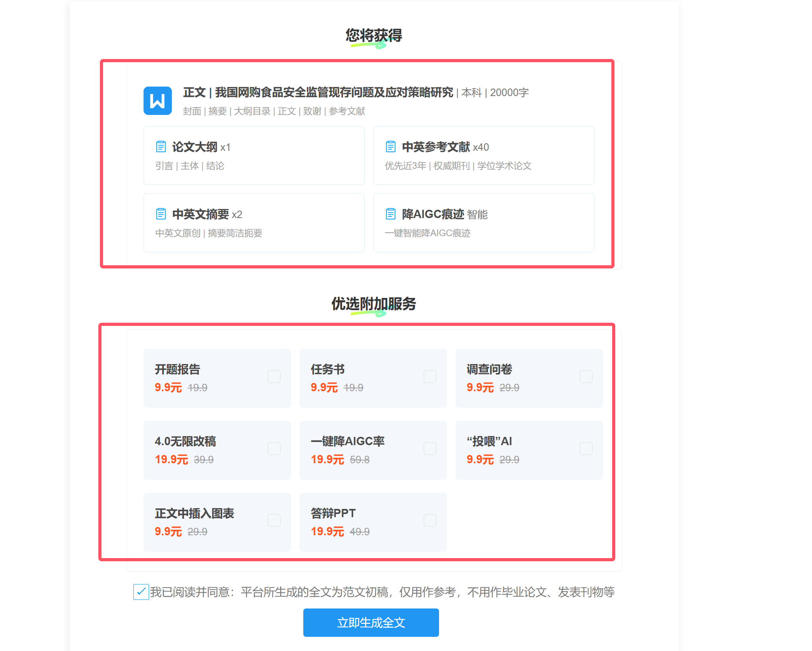
Task: Click the W logo icon
Action: (x=157, y=101)
